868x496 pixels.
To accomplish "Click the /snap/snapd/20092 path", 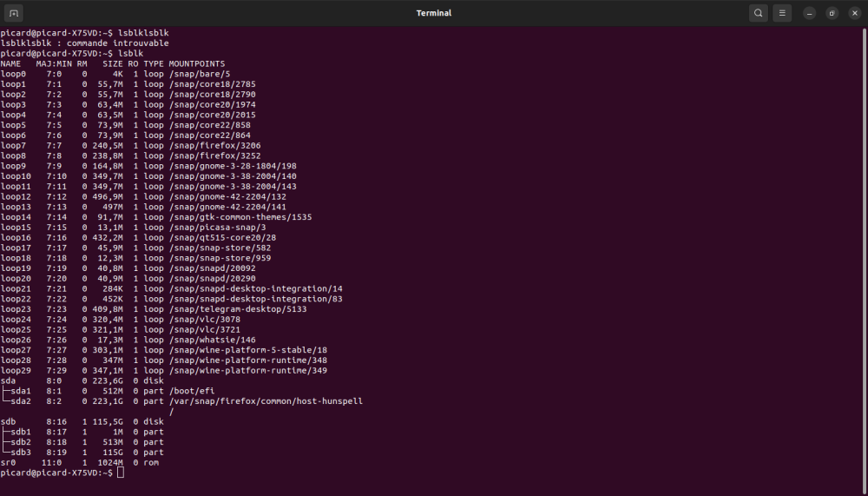I will [x=212, y=268].
